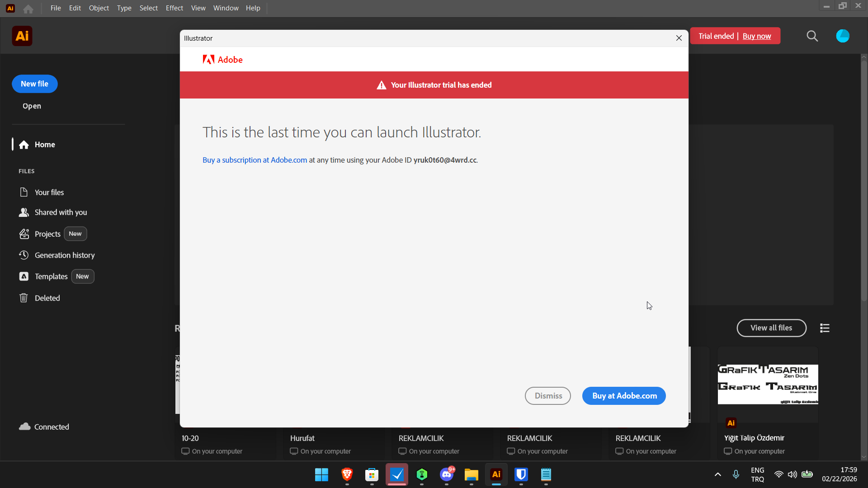Click the Buy now link in banner
The width and height of the screenshot is (868, 488).
(x=757, y=36)
